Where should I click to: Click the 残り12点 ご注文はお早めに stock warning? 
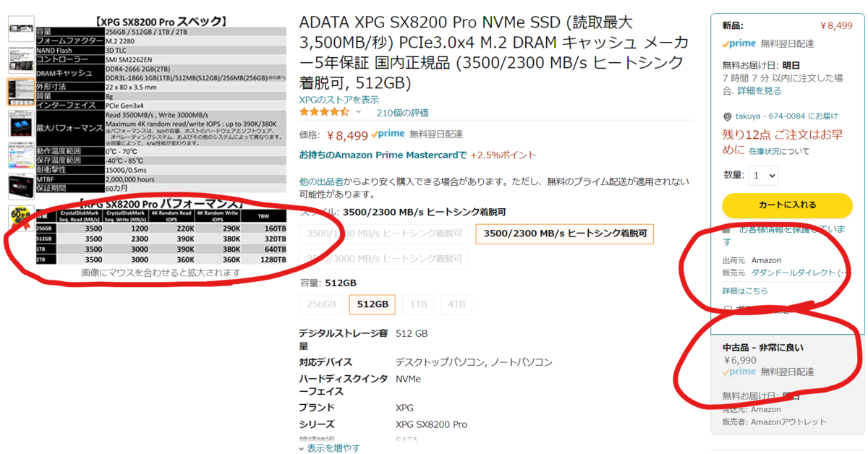click(783, 142)
